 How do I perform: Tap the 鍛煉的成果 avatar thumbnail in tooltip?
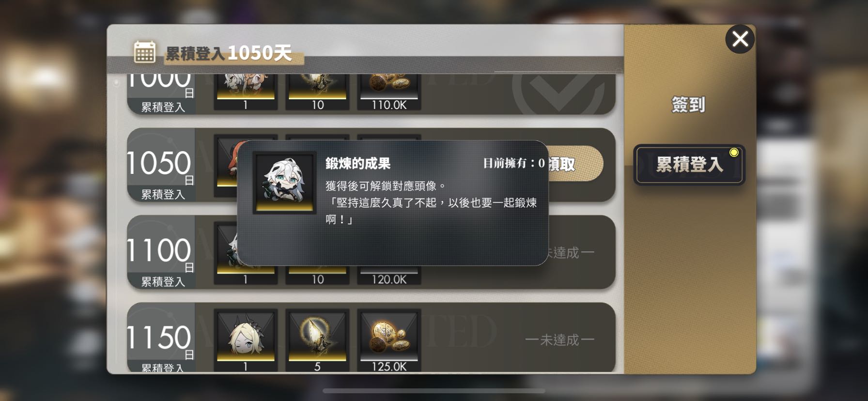(284, 183)
